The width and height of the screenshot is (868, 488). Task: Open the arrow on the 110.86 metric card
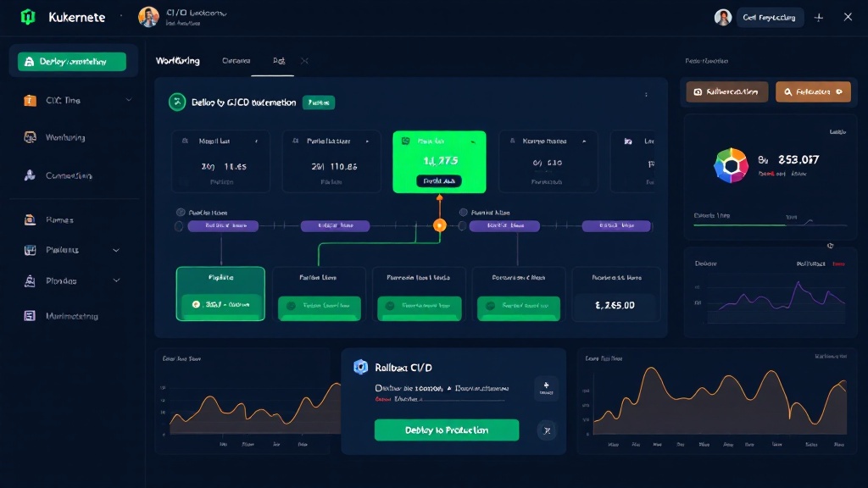(367, 141)
